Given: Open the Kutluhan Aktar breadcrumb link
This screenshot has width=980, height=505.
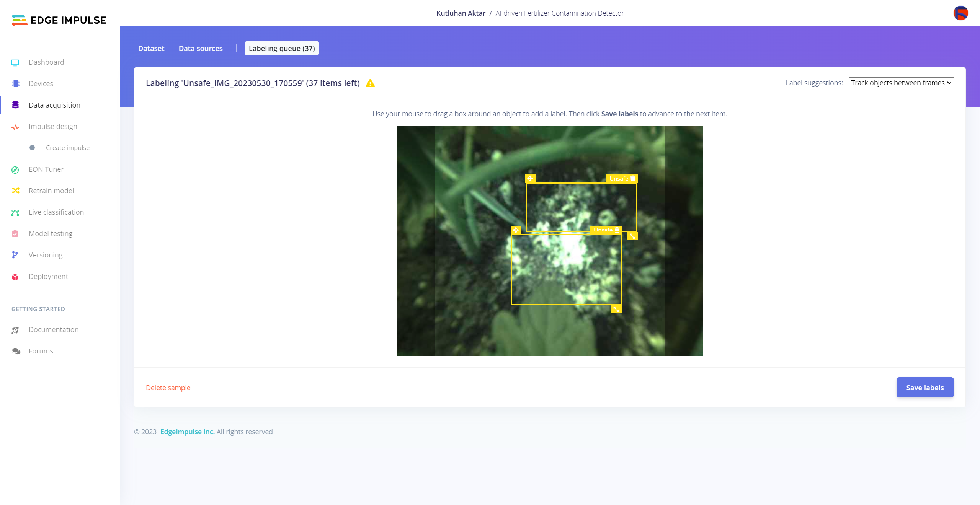Looking at the screenshot, I should click(x=461, y=13).
